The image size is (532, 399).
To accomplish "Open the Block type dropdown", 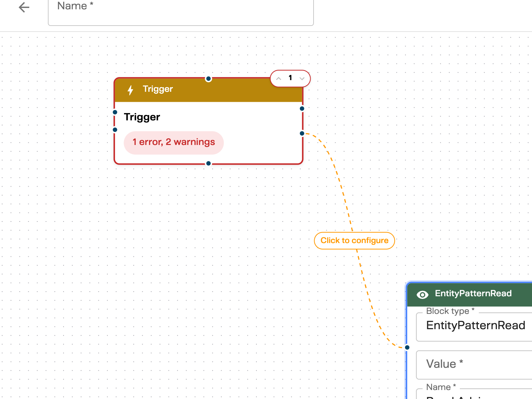I will coord(475,326).
